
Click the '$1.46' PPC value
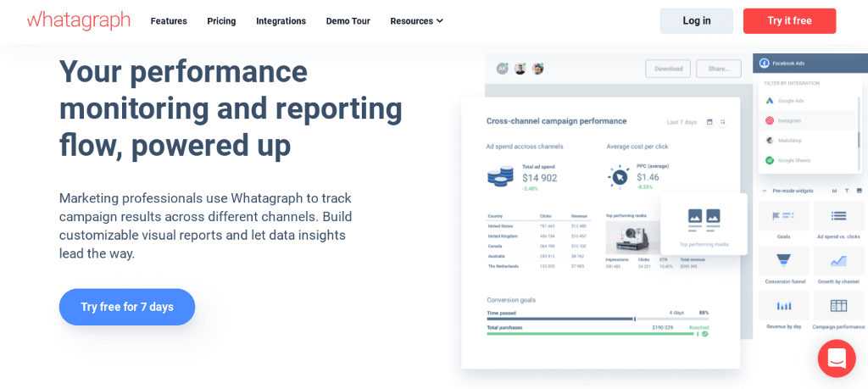648,177
